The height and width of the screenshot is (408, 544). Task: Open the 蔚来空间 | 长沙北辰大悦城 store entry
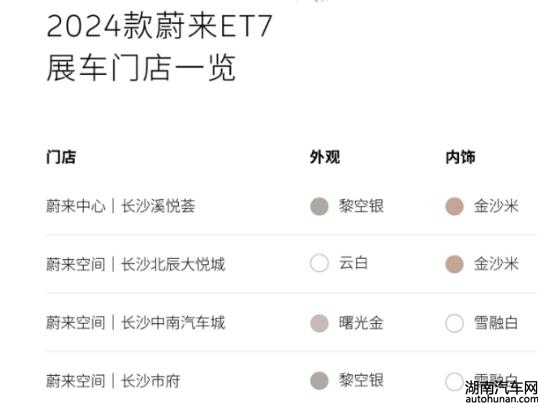click(136, 264)
